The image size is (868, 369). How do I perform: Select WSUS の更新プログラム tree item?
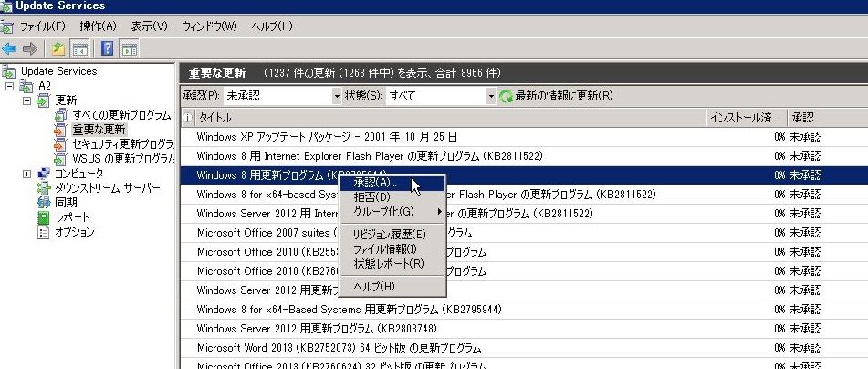[123, 159]
